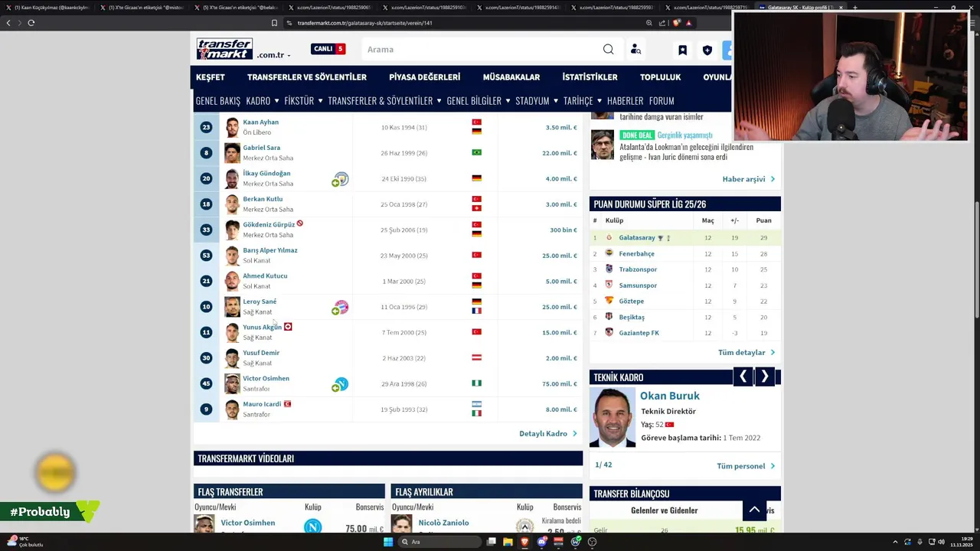Go to the GENEL BAKIŞ tab
This screenshot has width=980, height=551.
pos(218,100)
